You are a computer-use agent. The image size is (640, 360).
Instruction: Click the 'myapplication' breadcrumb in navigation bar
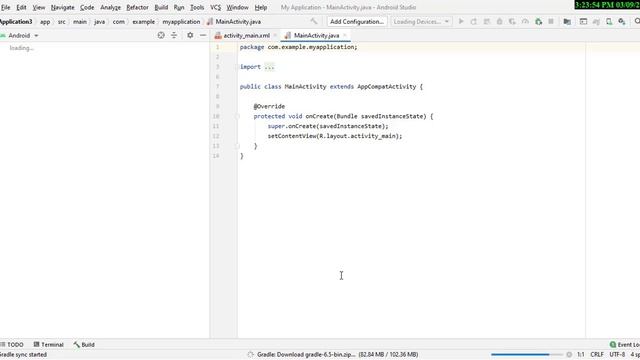(181, 22)
